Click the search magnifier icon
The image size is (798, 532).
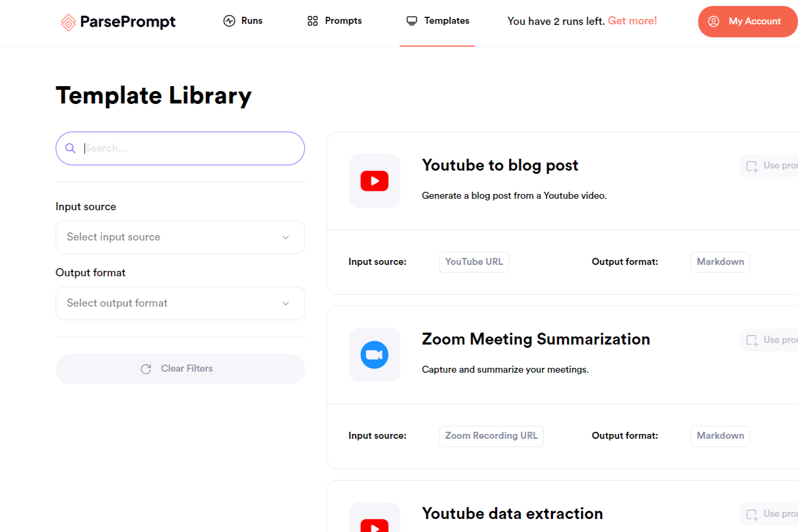(x=70, y=148)
